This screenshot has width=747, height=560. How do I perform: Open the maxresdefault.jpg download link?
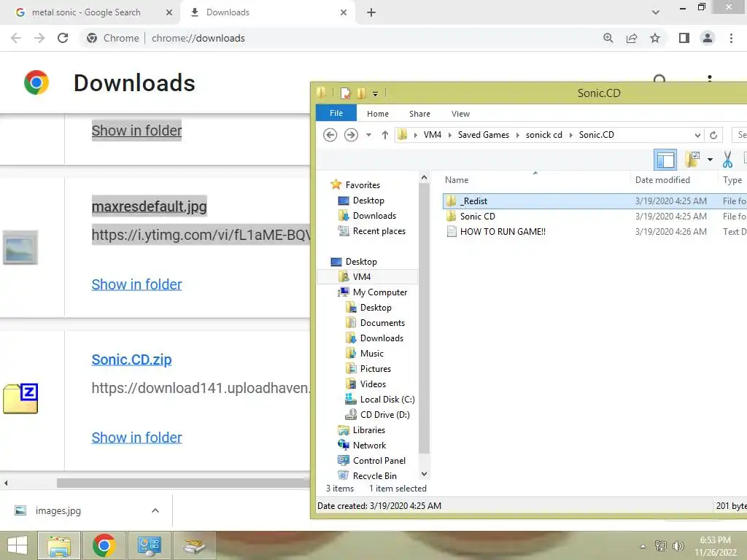(149, 206)
